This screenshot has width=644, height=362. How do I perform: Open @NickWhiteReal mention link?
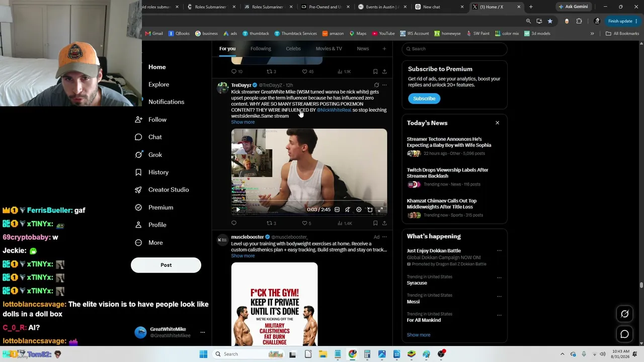click(x=334, y=110)
